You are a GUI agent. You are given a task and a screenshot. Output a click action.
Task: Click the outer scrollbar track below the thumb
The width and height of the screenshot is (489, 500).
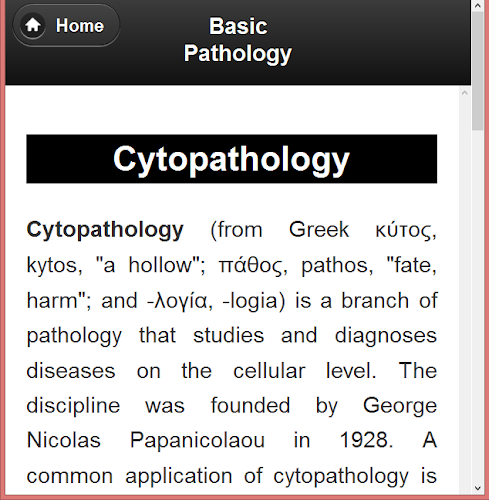[478, 307]
